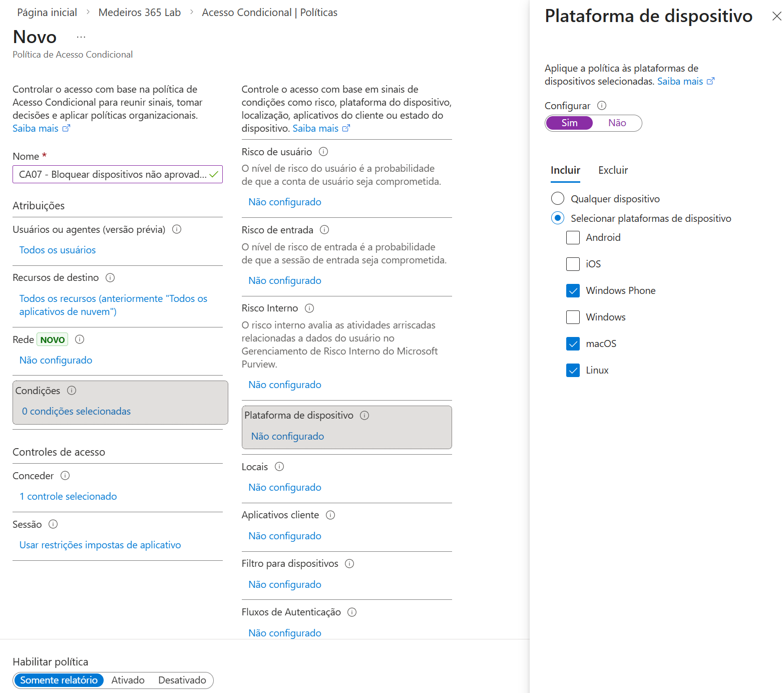Check the Android platform checkbox
784x693 pixels.
573,237
